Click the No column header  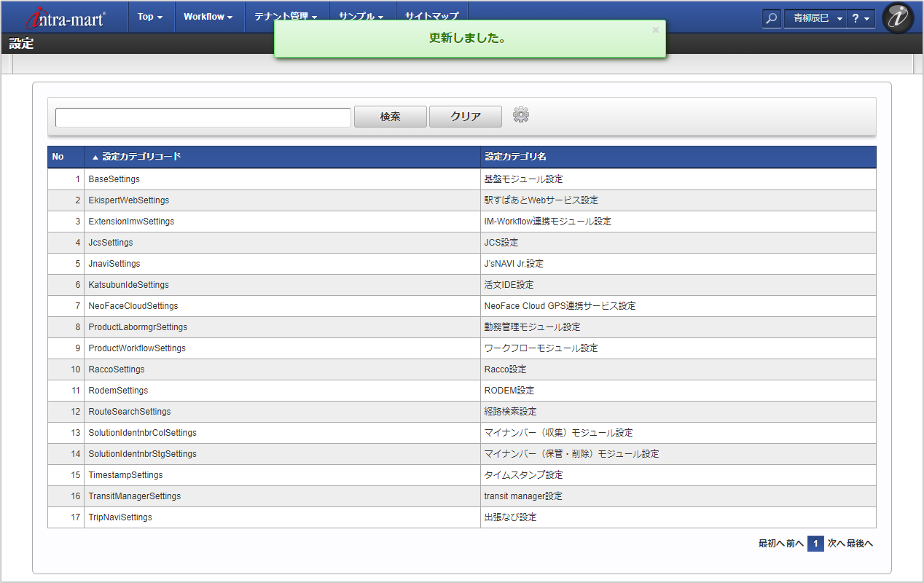tap(66, 157)
